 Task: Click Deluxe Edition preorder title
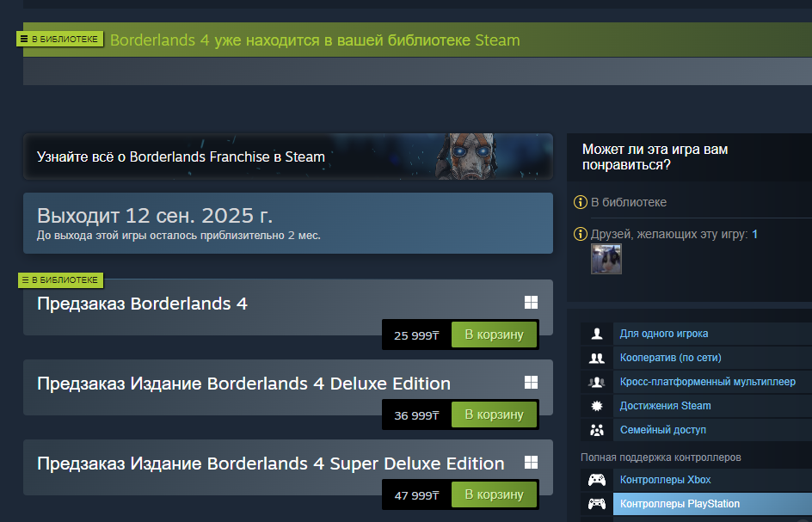pos(243,384)
